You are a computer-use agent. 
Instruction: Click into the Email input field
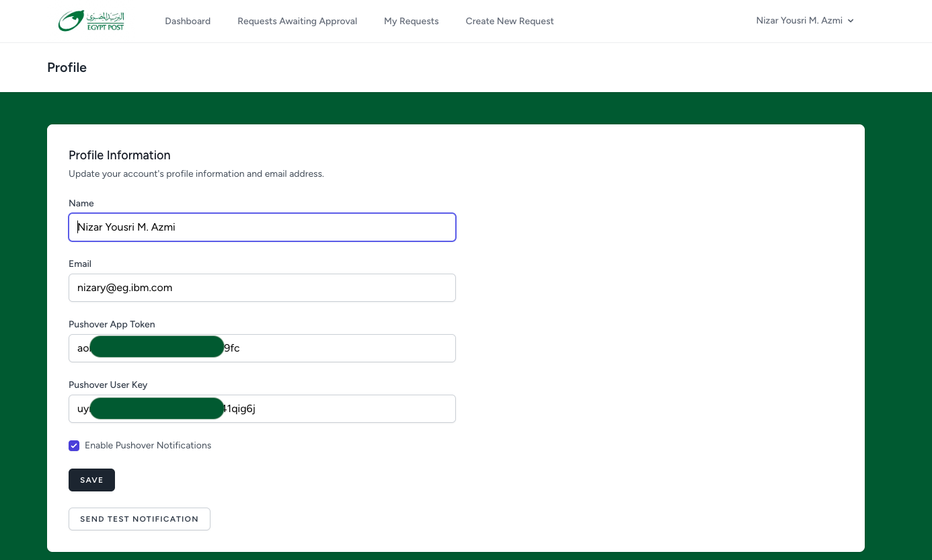(262, 288)
